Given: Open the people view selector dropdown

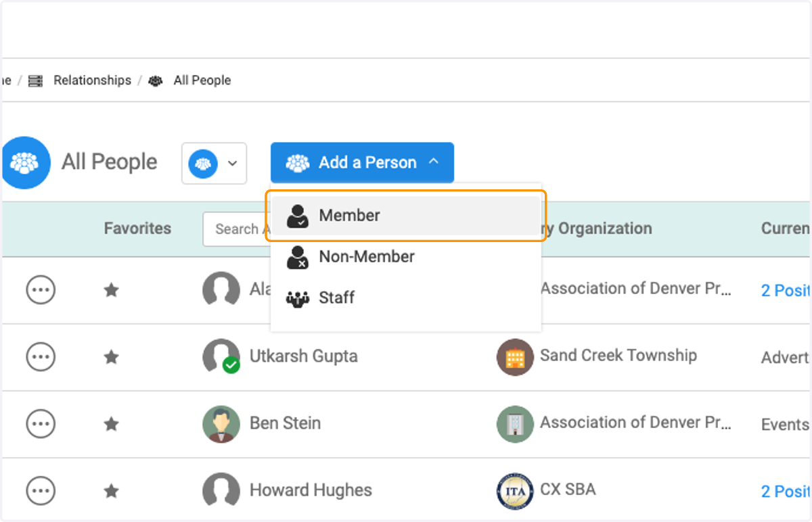Looking at the screenshot, I should tap(214, 163).
